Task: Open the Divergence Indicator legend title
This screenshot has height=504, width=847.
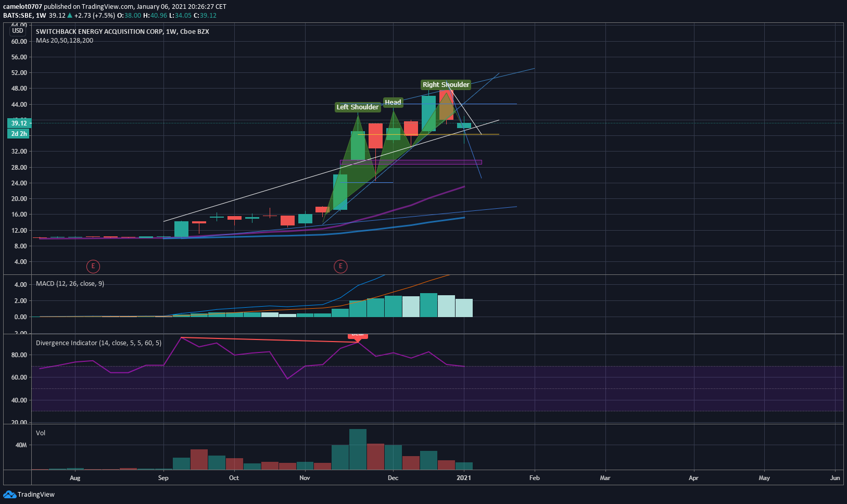Action: coord(98,343)
